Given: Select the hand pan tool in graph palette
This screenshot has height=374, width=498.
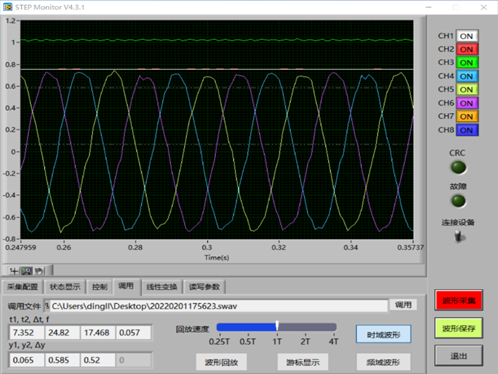Looking at the screenshot, I should pos(39,271).
